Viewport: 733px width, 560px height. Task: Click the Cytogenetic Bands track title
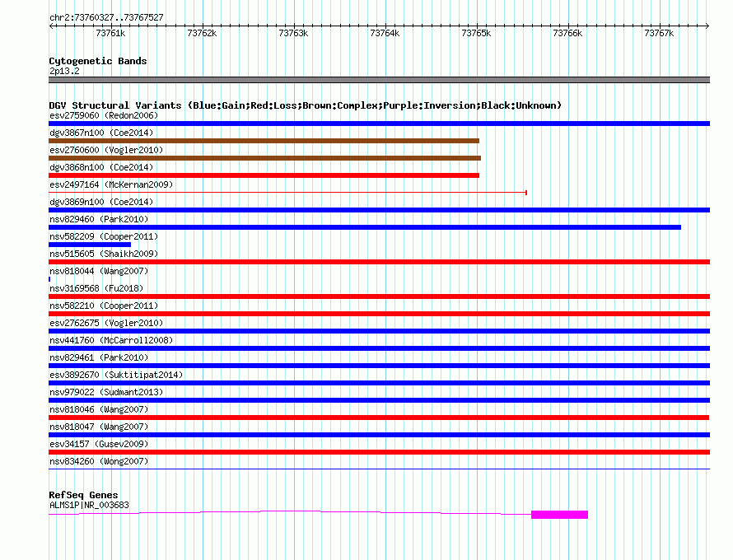tap(98, 61)
